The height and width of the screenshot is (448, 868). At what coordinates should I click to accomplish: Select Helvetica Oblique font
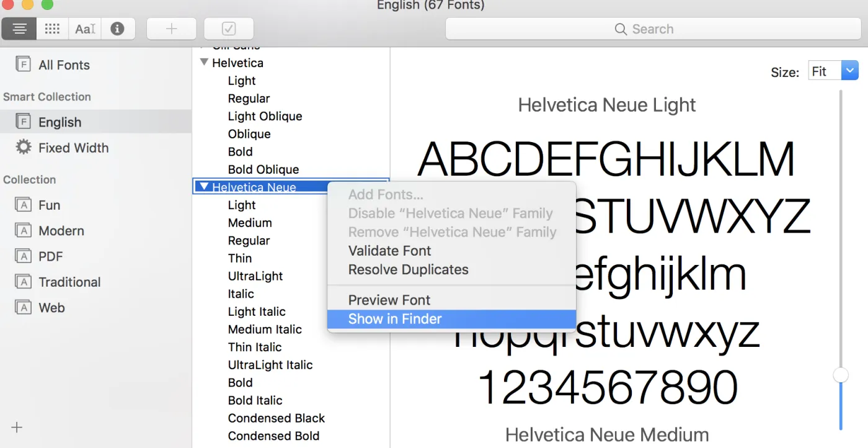[x=249, y=133]
